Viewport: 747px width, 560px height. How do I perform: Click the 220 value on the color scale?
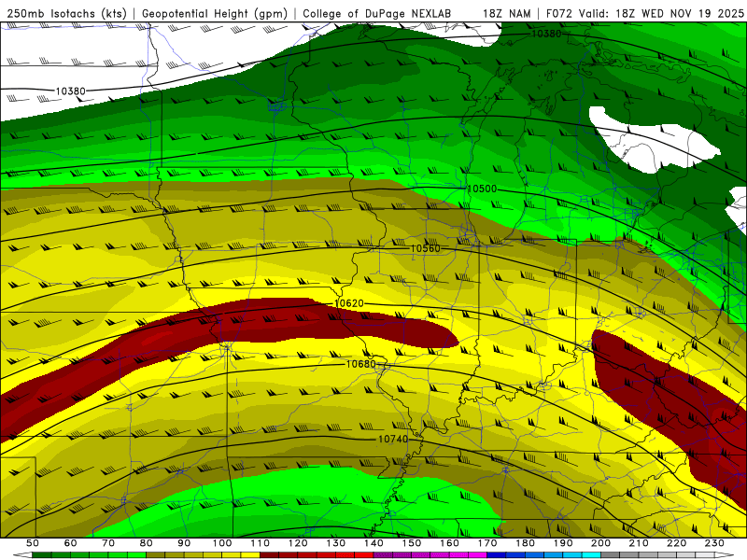pos(676,543)
